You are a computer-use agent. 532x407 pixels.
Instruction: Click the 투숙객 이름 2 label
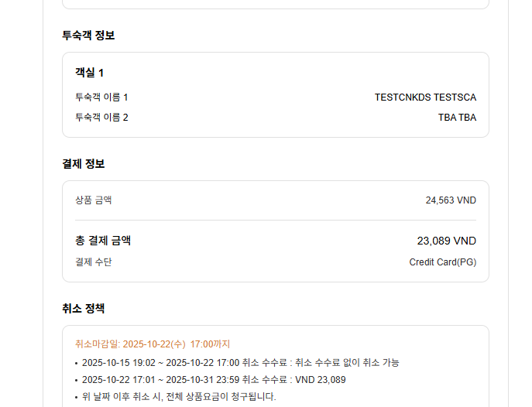[x=101, y=118]
